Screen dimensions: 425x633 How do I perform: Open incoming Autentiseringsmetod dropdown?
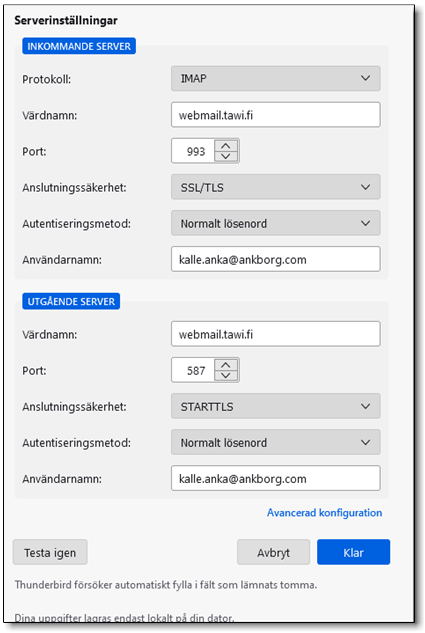click(276, 223)
